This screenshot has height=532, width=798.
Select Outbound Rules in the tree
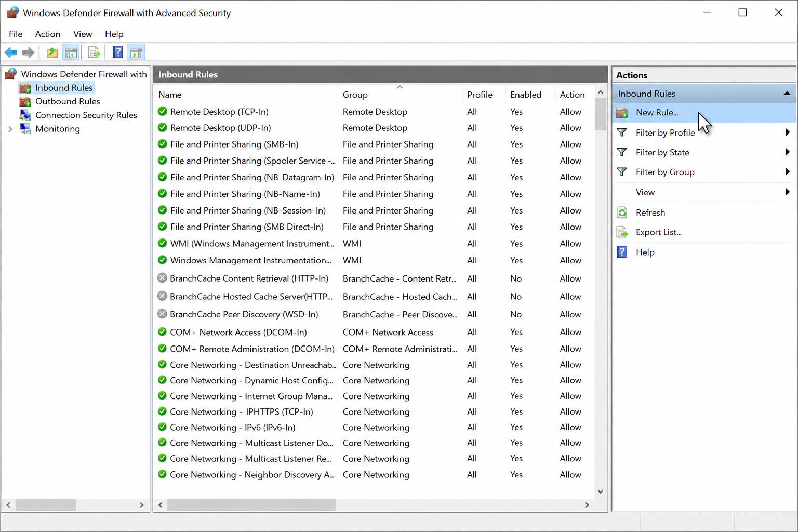68,101
